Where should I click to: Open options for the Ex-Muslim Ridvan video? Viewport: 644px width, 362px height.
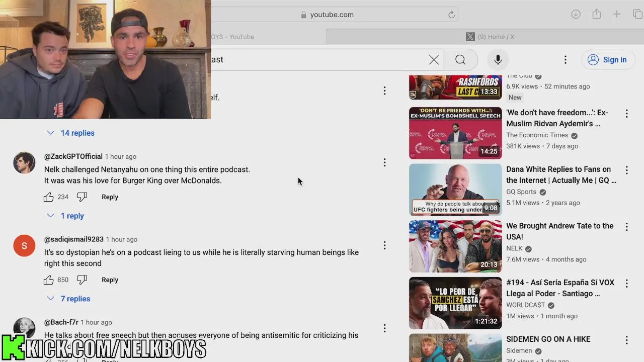pyautogui.click(x=627, y=114)
